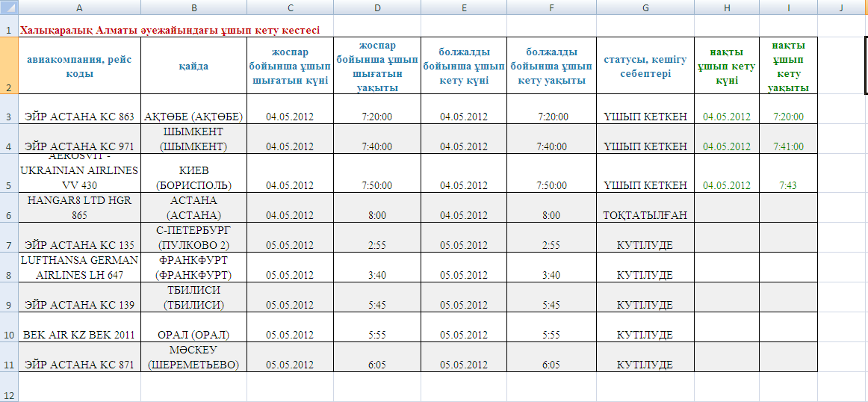
Task: Select row 3 header
Action: point(9,108)
